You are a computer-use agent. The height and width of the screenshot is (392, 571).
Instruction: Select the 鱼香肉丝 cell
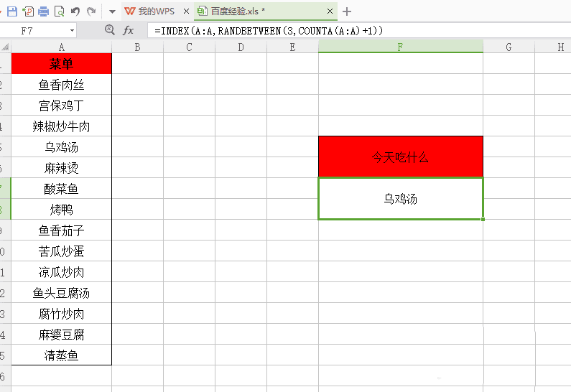(61, 85)
